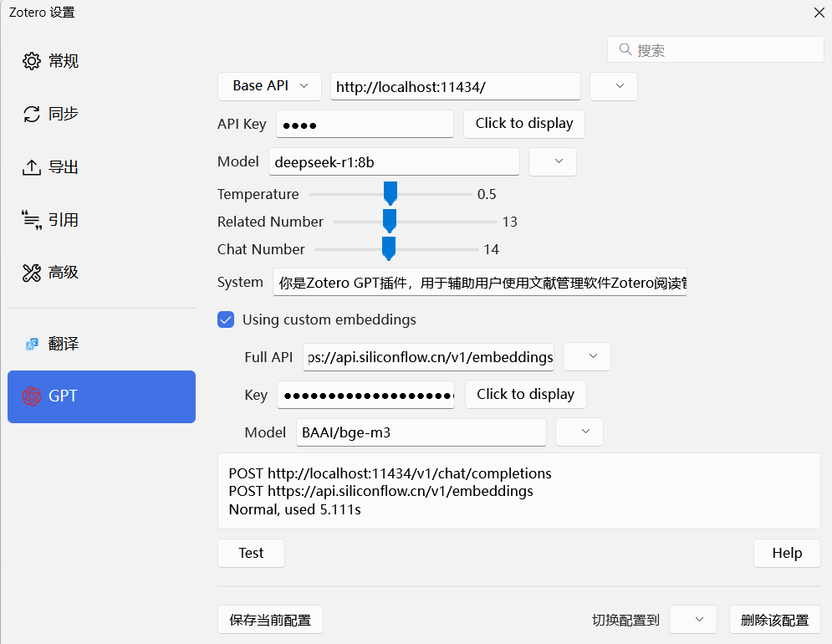Click the 'Normal, used 5.111s' status text
The height and width of the screenshot is (644, 832).
pos(294,509)
